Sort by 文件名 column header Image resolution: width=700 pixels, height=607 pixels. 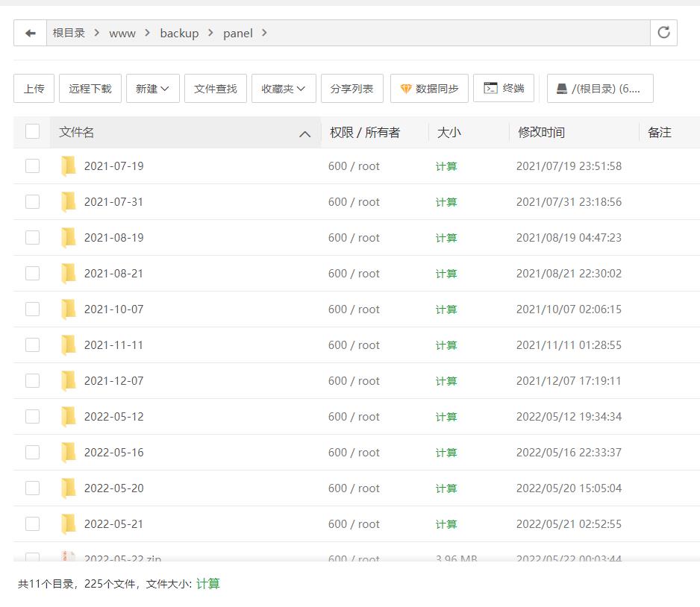(185, 133)
